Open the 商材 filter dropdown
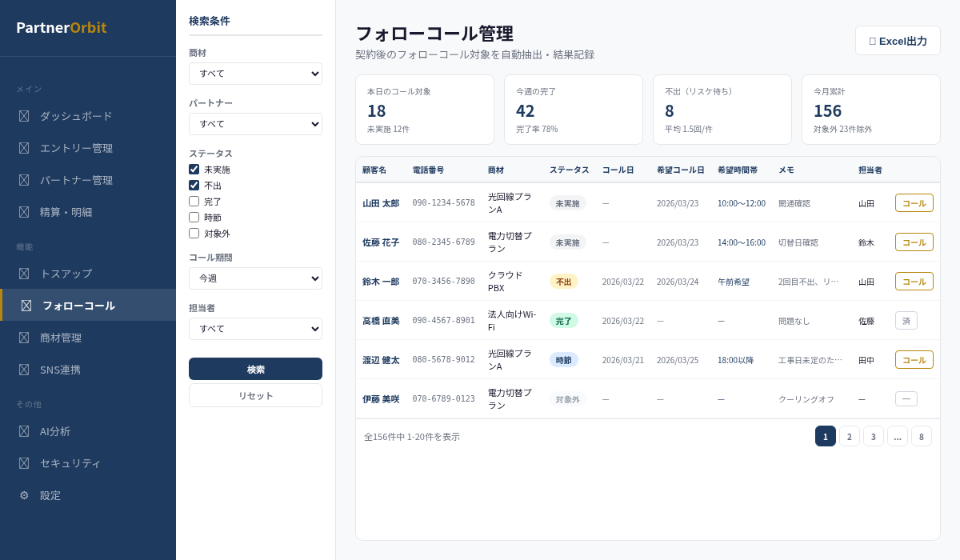Screen dimensions: 960x560 [255, 74]
